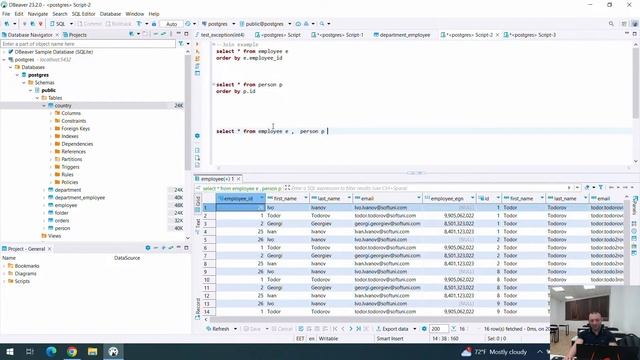Click the object name filter field
Screen dimensions: 640x360
(x=88, y=43)
